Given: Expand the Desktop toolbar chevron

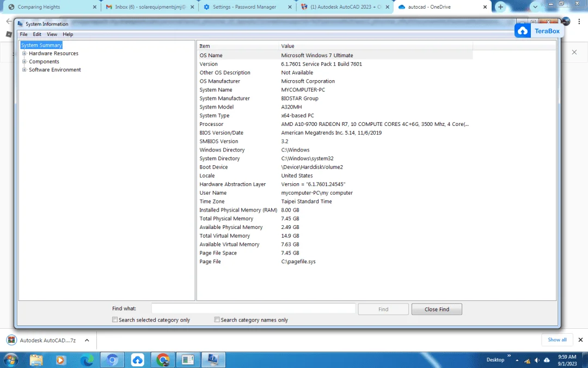Looking at the screenshot, I should point(509,355).
